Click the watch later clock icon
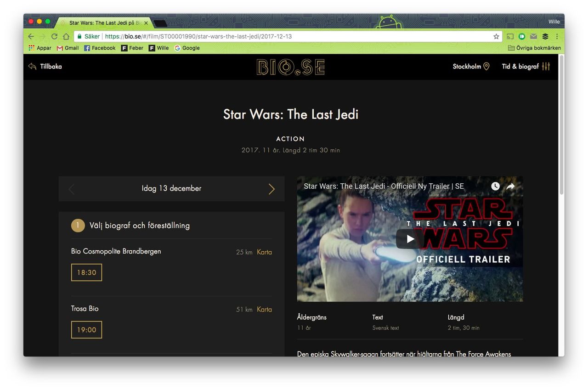The image size is (588, 390). 495,186
